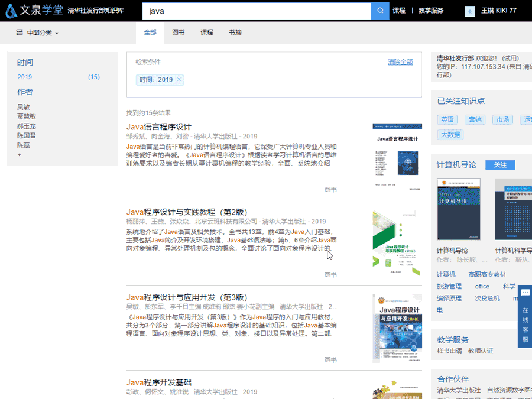Expand more authors with plus sign
The image size is (532, 399).
coord(20,155)
